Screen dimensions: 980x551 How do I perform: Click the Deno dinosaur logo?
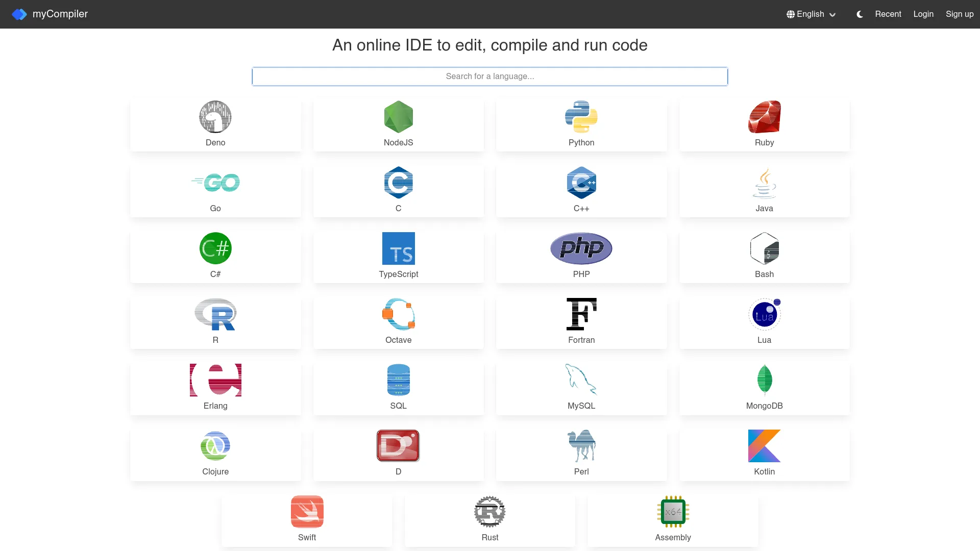[x=215, y=117]
